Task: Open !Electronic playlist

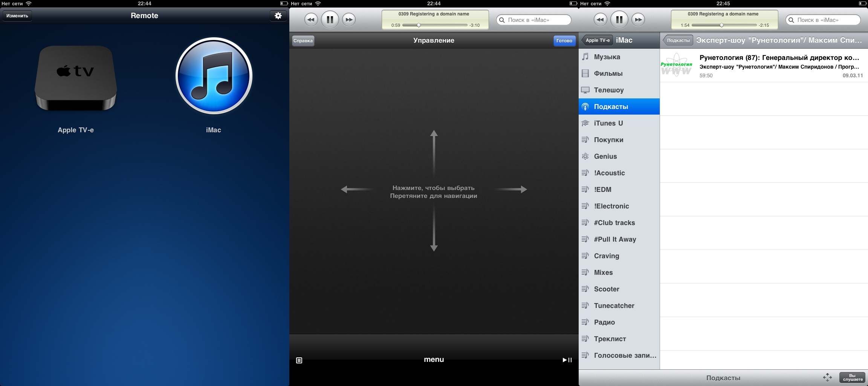Action: (619, 206)
